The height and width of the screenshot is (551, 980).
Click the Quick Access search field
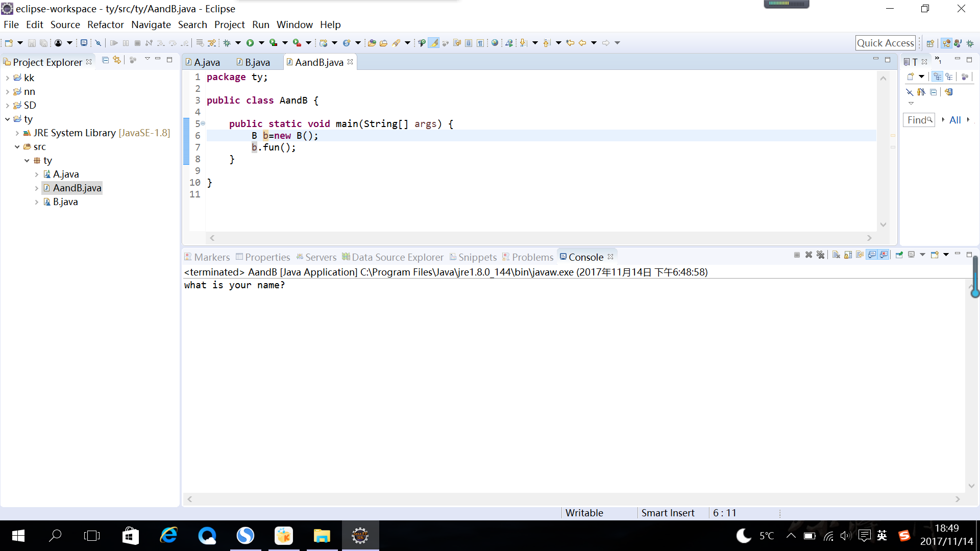tap(885, 43)
